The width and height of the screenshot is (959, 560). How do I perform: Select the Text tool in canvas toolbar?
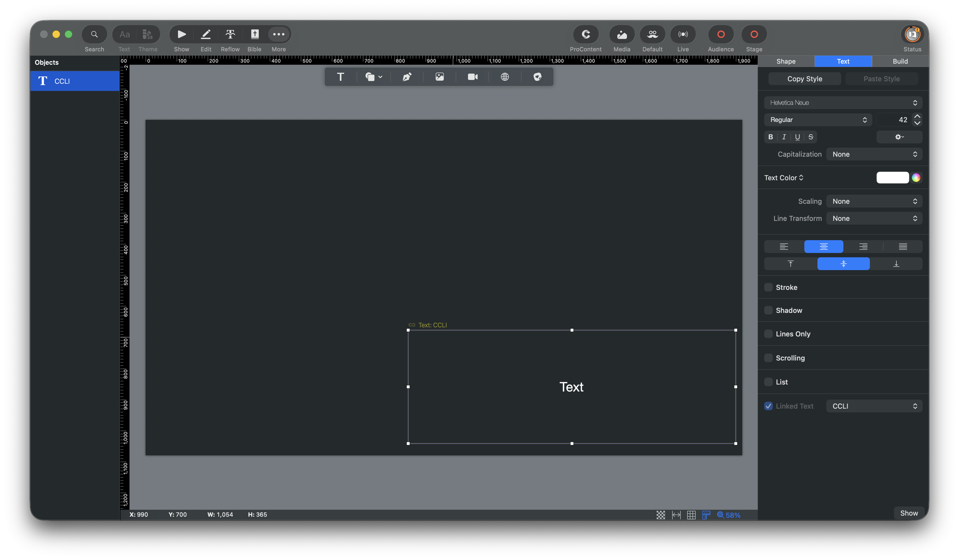coord(340,77)
